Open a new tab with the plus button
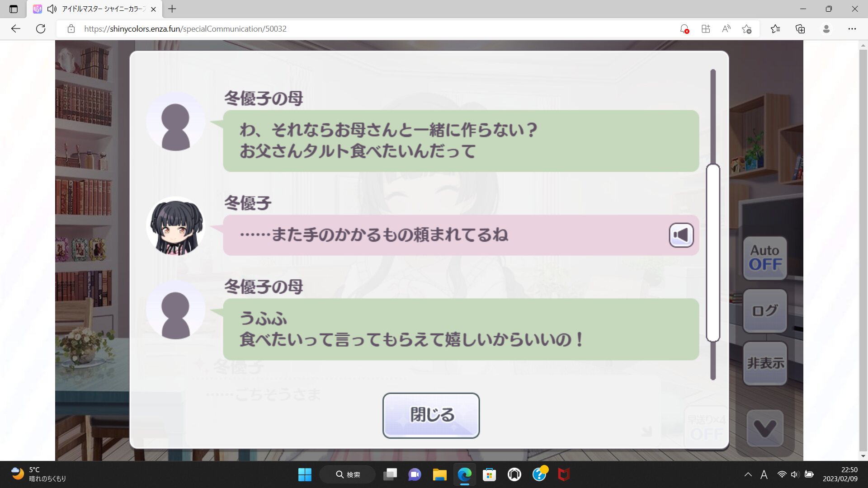Image resolution: width=868 pixels, height=488 pixels. pyautogui.click(x=172, y=9)
